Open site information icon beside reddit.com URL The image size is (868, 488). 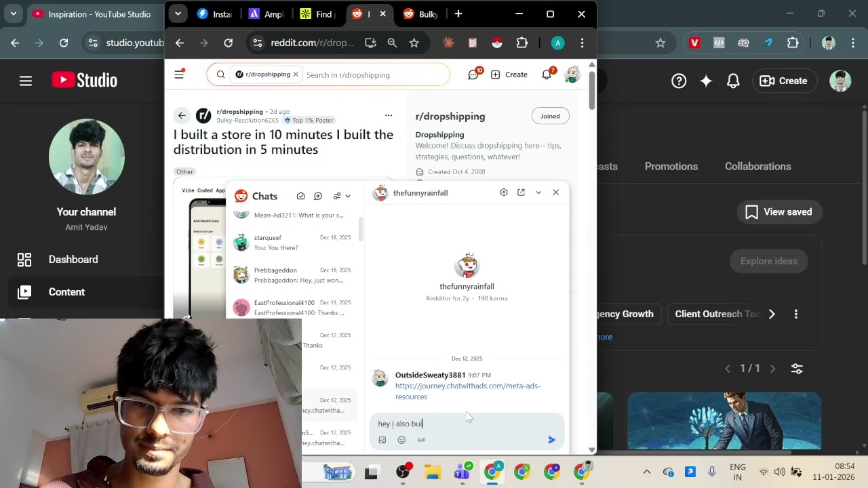tap(257, 43)
